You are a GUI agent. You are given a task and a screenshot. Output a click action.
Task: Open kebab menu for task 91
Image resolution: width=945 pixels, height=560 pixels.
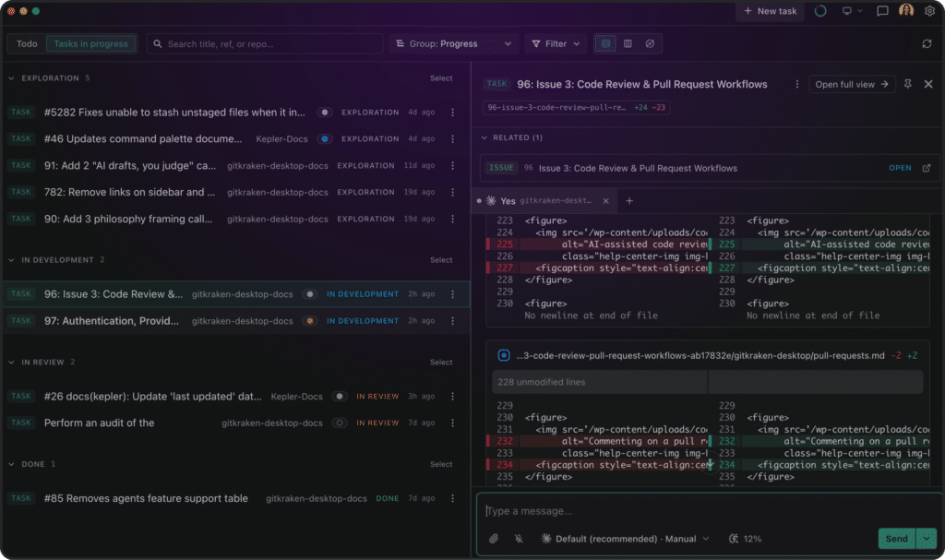(452, 165)
